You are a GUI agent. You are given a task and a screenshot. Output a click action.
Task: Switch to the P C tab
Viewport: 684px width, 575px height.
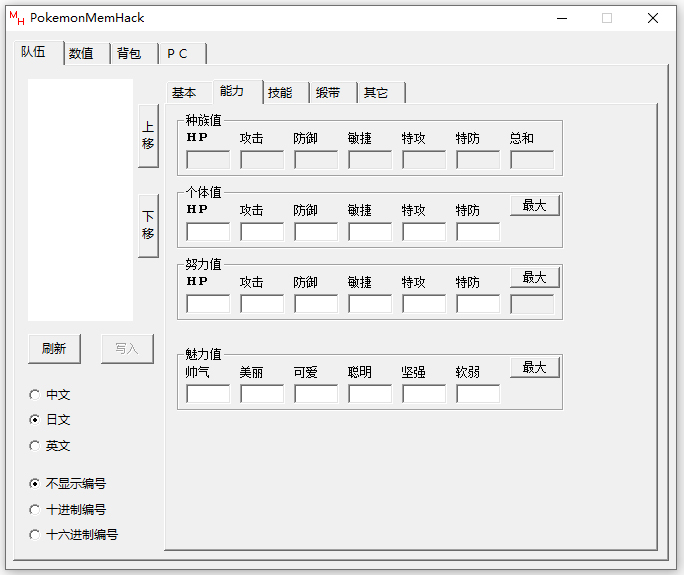click(183, 54)
